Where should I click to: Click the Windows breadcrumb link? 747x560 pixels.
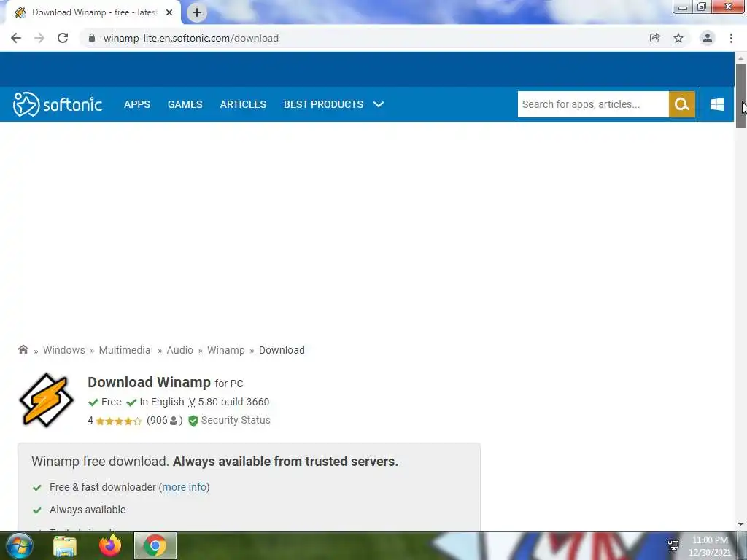pos(64,350)
